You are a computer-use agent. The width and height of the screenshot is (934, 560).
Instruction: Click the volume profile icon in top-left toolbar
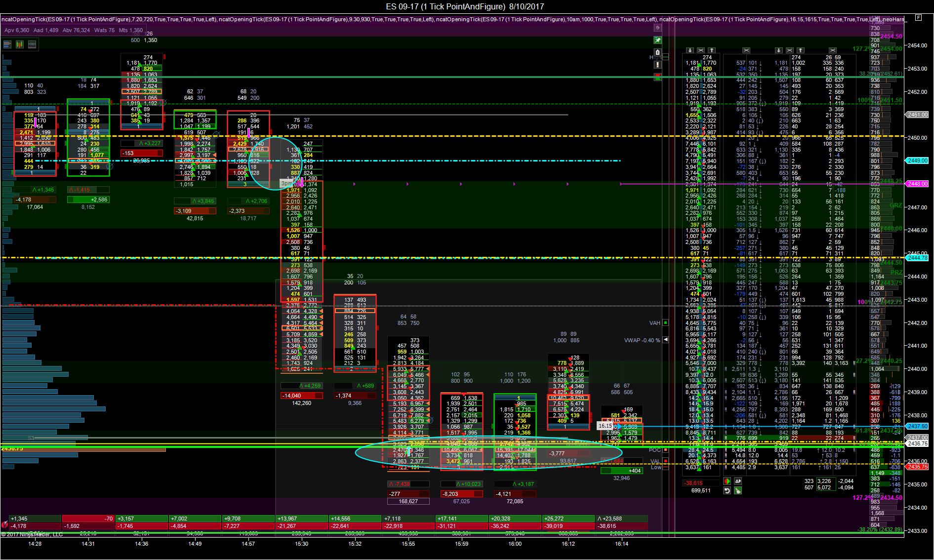[x=7, y=44]
